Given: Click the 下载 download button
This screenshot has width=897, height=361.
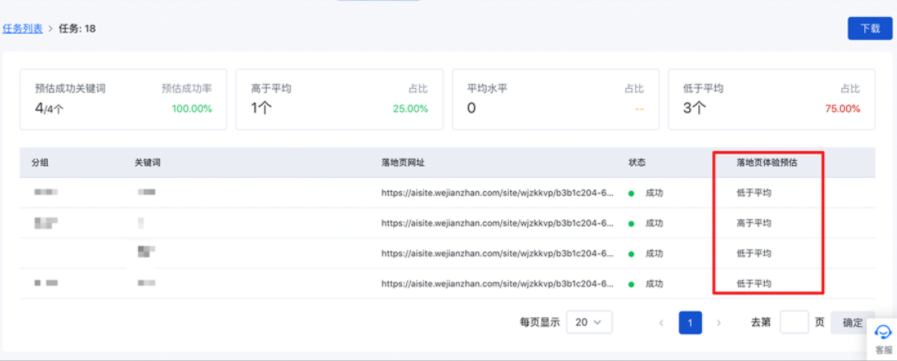Looking at the screenshot, I should click(x=870, y=29).
